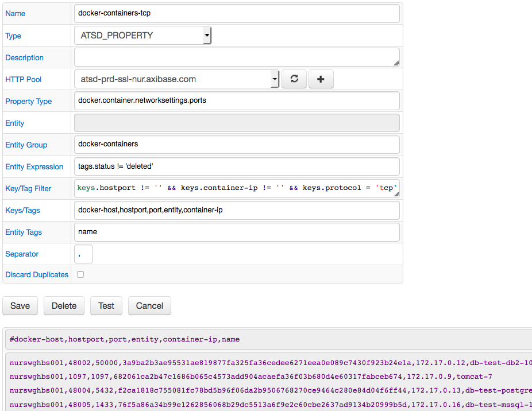
Task: Click the Property Type label link
Action: [29, 102]
